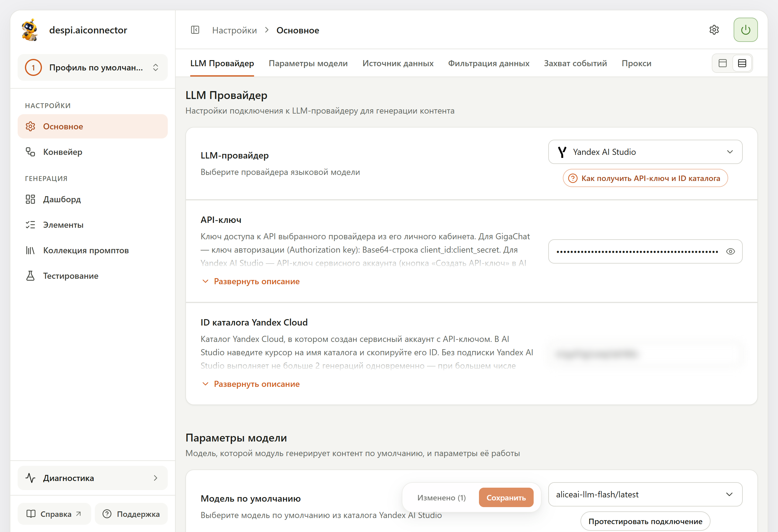Viewport: 778px width, 532px height.
Task: Click the Диагностика pulse icon
Action: pos(30,478)
